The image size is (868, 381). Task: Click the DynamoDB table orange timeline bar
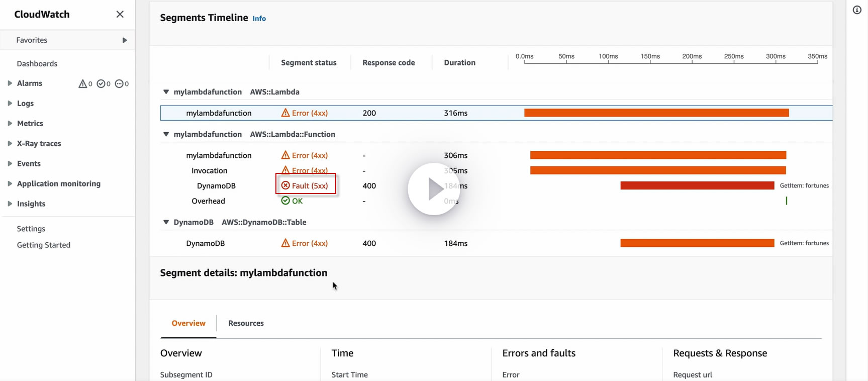[697, 243]
